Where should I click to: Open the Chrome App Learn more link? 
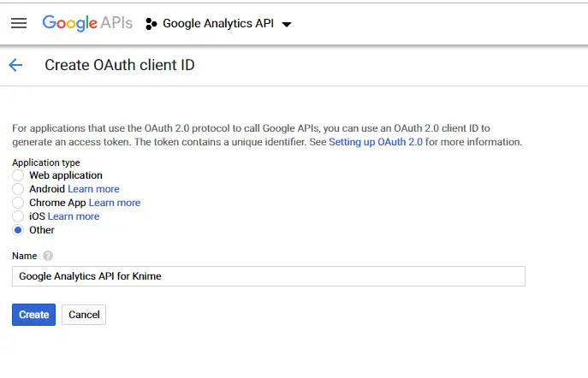[x=115, y=203]
